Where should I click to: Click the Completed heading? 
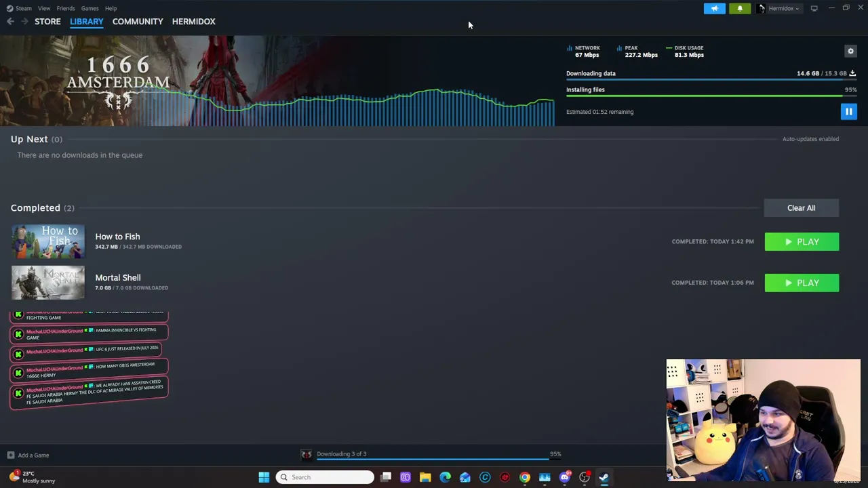35,208
